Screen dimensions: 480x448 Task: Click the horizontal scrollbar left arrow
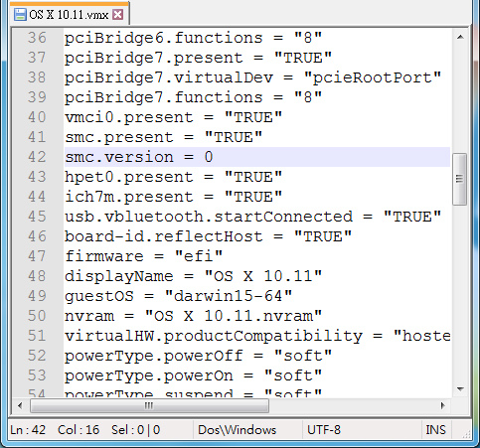[20, 405]
